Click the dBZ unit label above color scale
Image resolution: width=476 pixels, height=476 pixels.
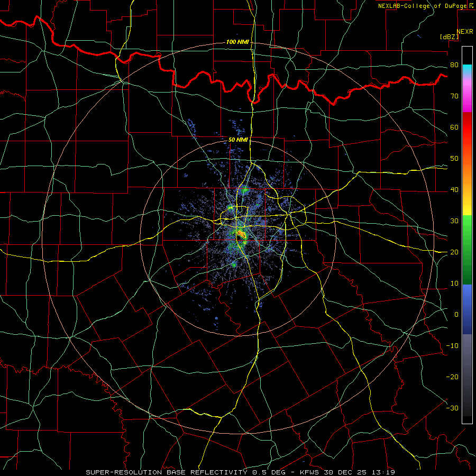pos(449,36)
